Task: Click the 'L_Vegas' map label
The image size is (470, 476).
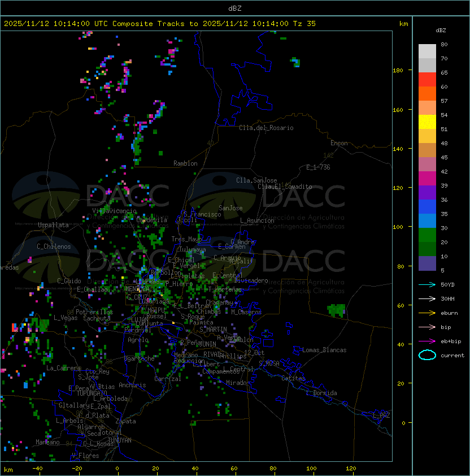Action: click(x=66, y=318)
